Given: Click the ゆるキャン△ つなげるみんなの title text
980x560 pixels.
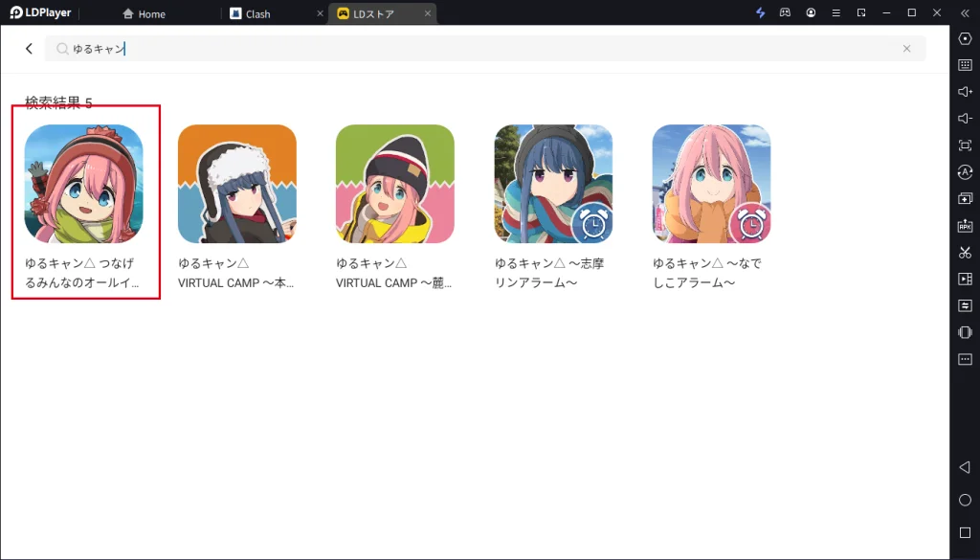Looking at the screenshot, I should [82, 273].
